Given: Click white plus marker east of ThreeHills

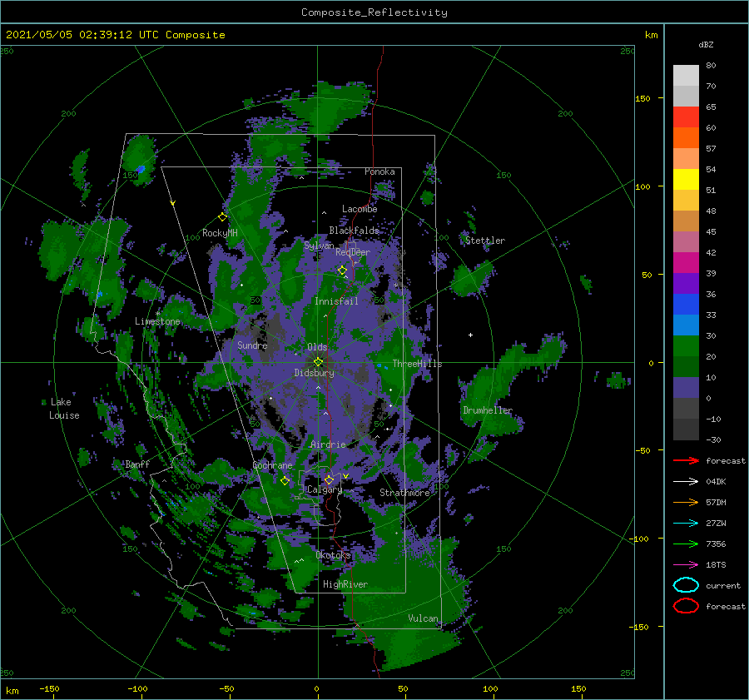Looking at the screenshot, I should pos(470,335).
